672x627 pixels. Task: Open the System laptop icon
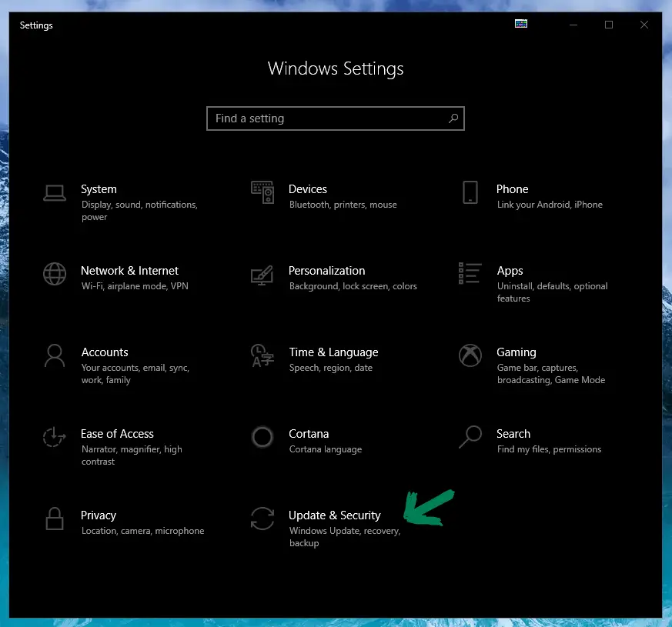tap(55, 193)
